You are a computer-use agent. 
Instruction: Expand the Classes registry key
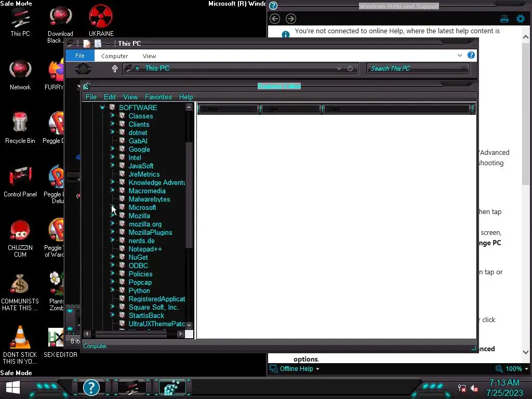tap(112, 116)
